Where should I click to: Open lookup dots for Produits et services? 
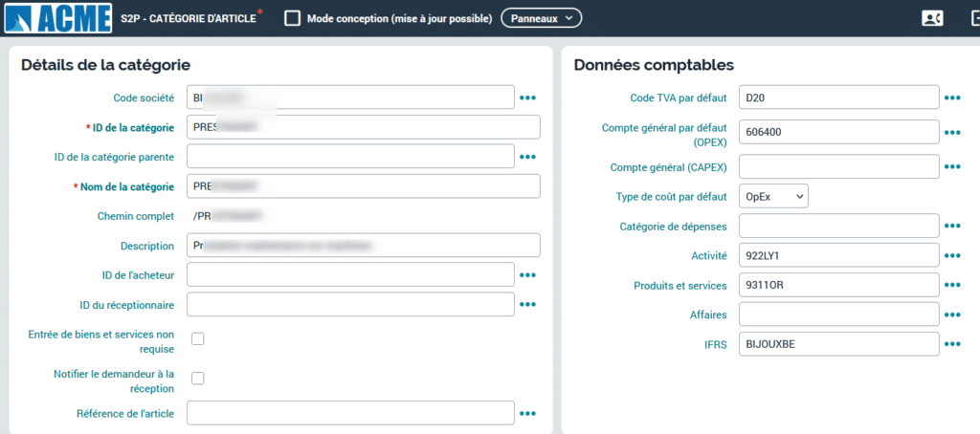pos(952,286)
